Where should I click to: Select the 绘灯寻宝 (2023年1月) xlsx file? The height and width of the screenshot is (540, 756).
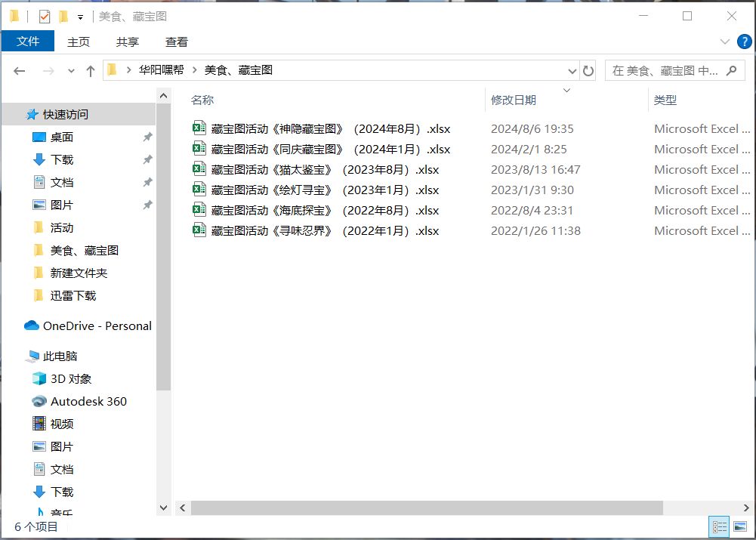click(325, 190)
